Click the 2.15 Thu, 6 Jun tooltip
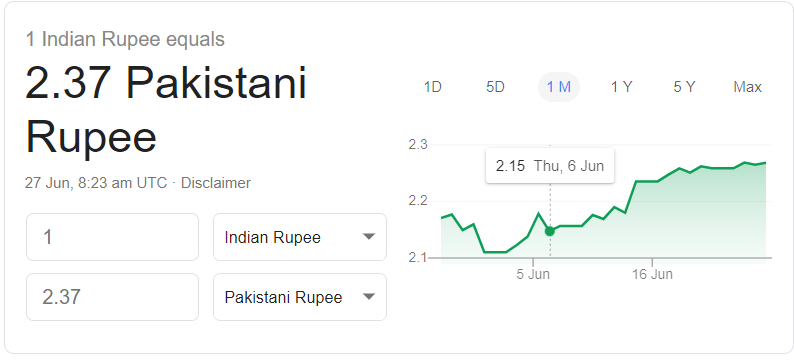 coord(550,166)
